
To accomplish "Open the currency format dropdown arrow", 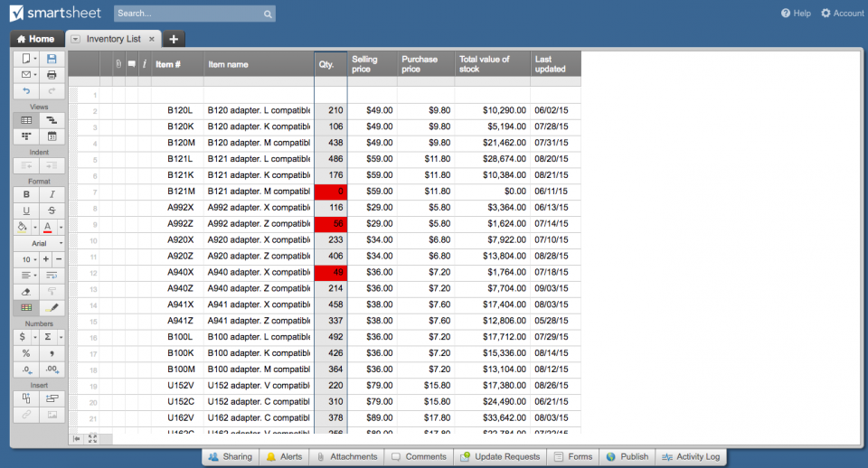I will (x=33, y=337).
